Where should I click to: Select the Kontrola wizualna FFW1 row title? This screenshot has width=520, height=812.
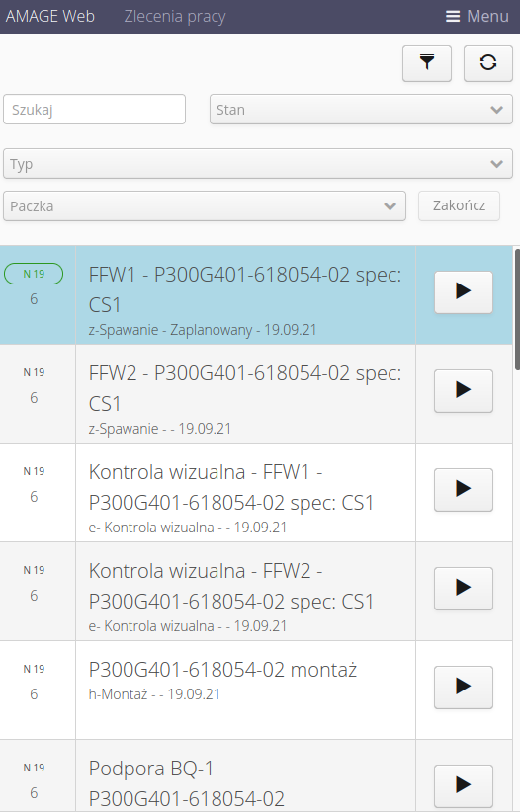point(231,487)
